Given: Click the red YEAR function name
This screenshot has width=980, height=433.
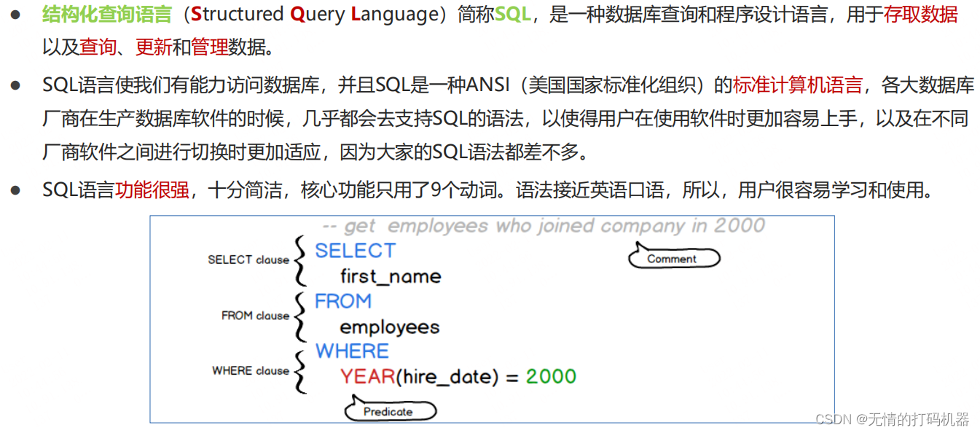Looking at the screenshot, I should pyautogui.click(x=367, y=377).
